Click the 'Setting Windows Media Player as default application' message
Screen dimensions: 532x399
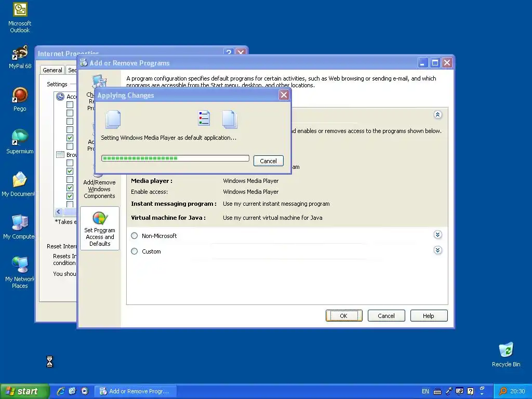[x=169, y=137]
